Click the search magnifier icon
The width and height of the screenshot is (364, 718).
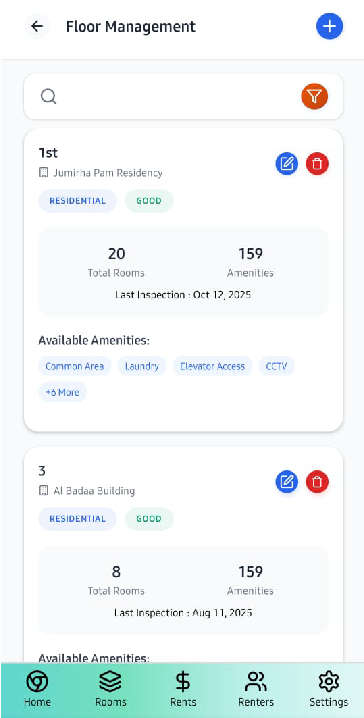[49, 97]
